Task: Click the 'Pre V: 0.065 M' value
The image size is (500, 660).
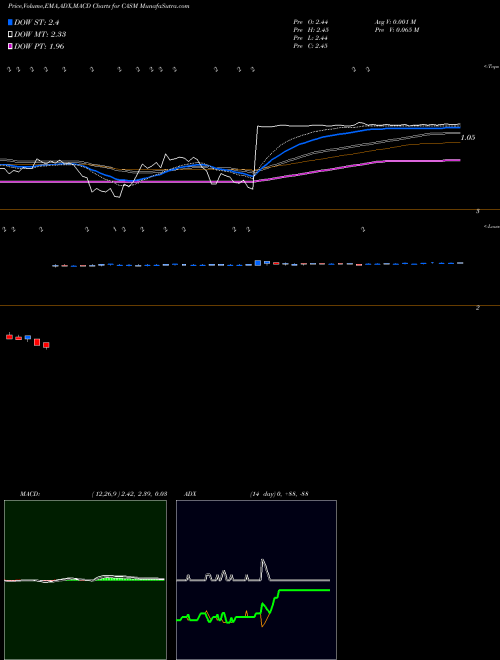Action: point(397,30)
